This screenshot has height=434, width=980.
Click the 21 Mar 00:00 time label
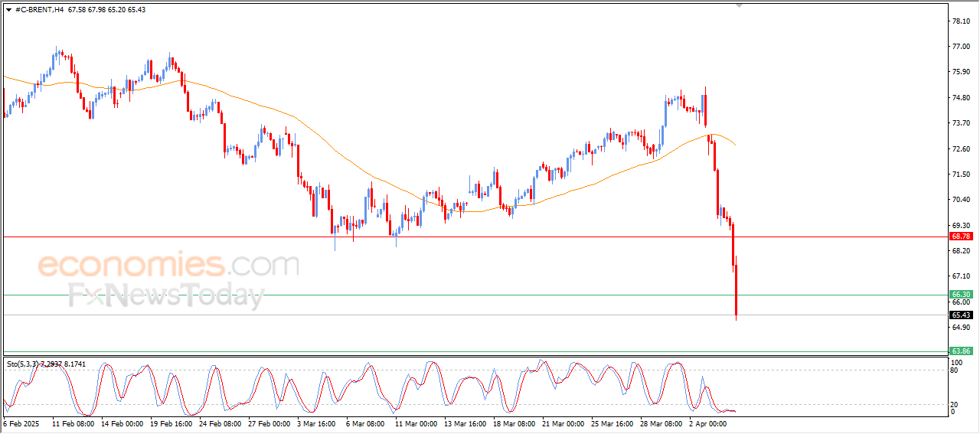pyautogui.click(x=563, y=423)
